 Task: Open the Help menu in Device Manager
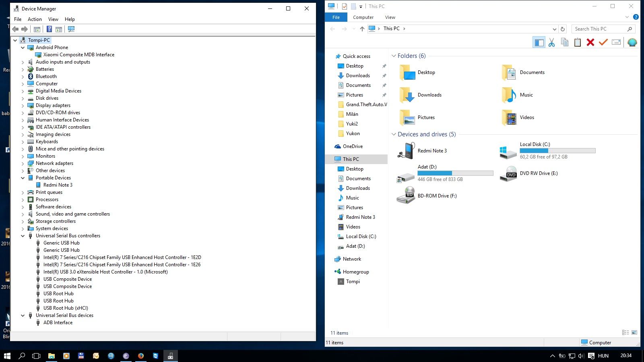pyautogui.click(x=70, y=19)
